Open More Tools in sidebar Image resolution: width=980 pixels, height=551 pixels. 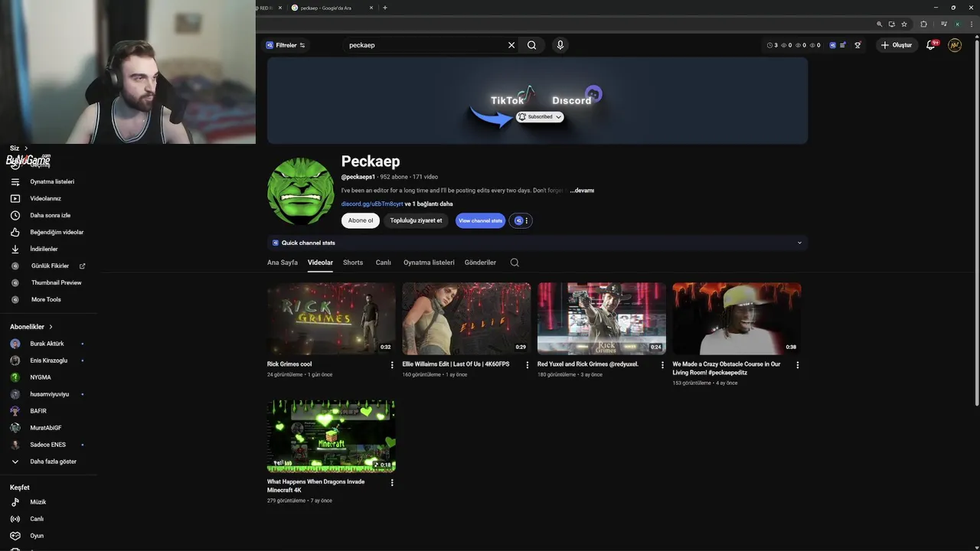click(47, 299)
